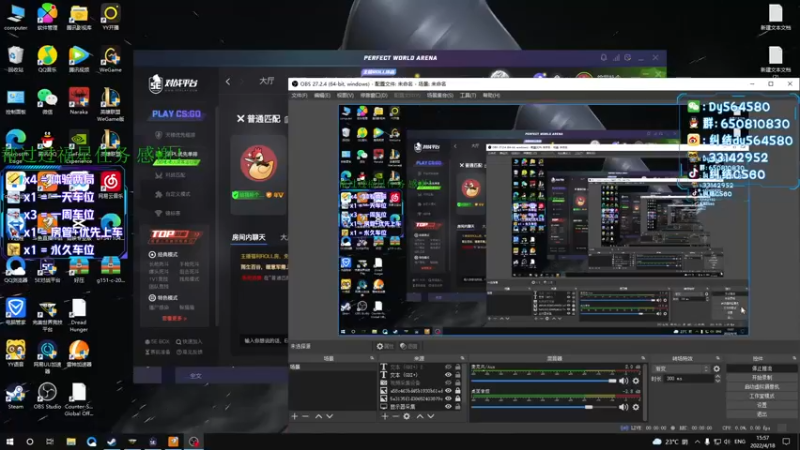Viewport: 800px width, 450px height.
Task: Toggle lock on a85e image source
Action: click(x=458, y=391)
